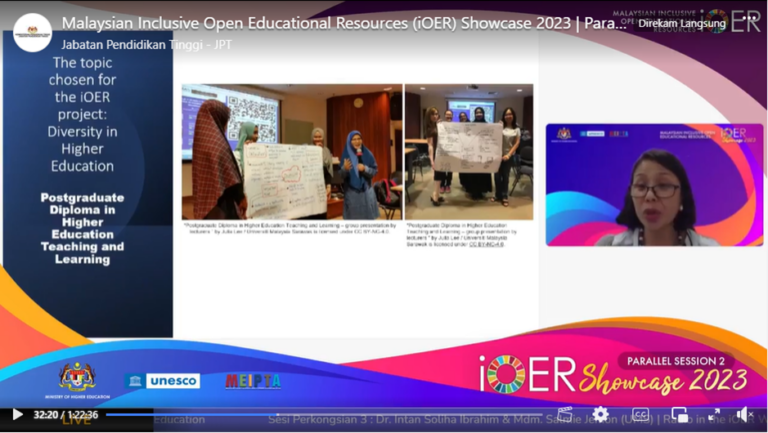The image size is (768, 433).
Task: Toggle closed captions (CC)
Action: pyautogui.click(x=641, y=414)
